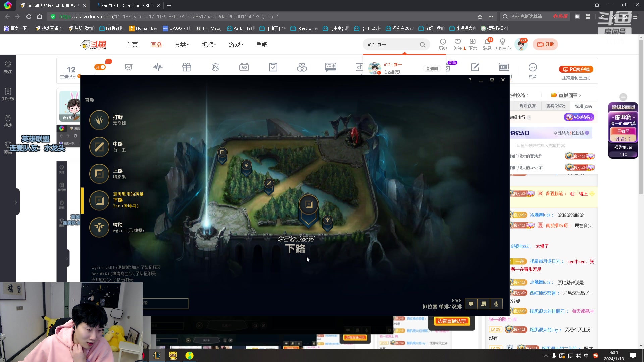Open the presentation chart tool icon

129,67
